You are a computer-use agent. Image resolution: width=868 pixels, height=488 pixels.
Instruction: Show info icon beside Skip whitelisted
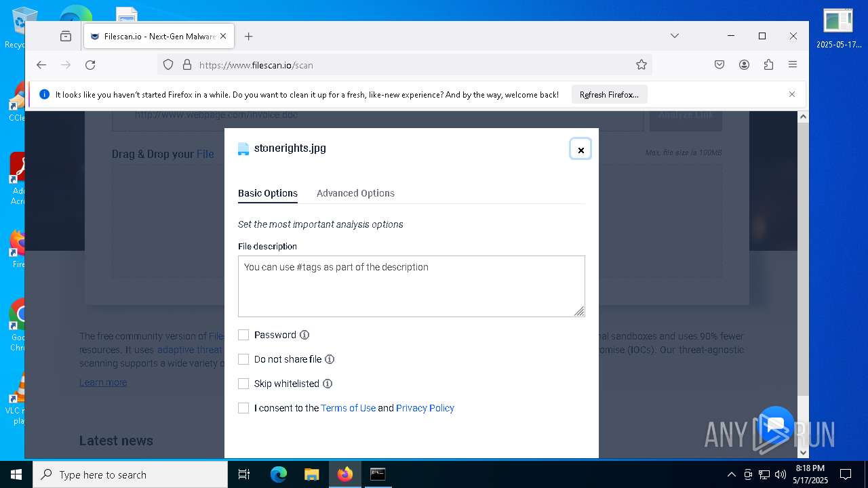coord(328,384)
